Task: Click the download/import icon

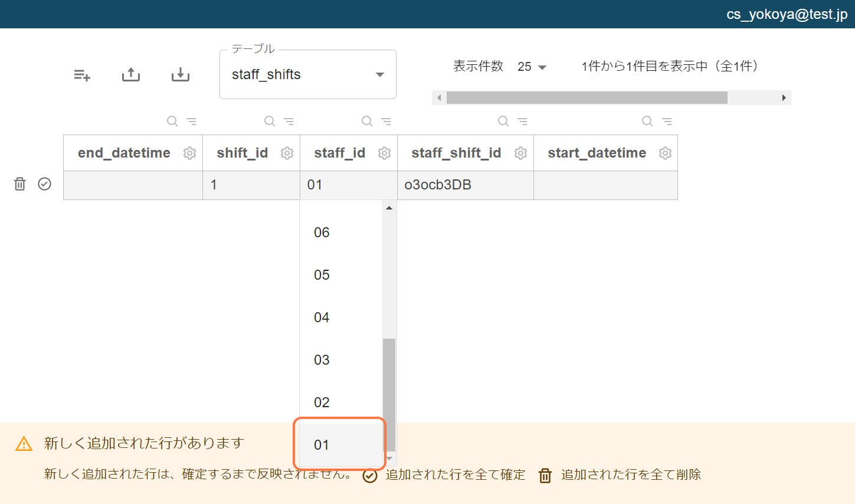Action: pyautogui.click(x=181, y=74)
